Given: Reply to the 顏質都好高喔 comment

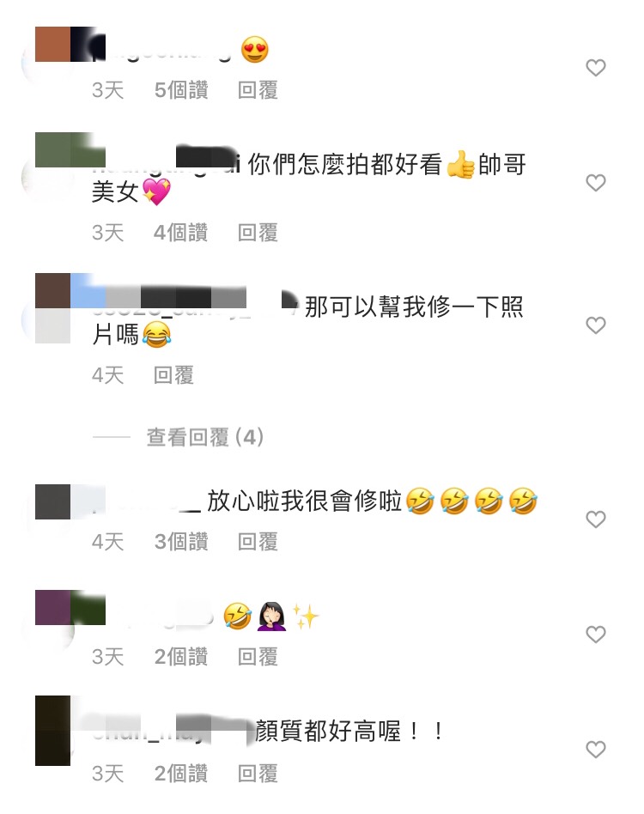Looking at the screenshot, I should [x=258, y=774].
